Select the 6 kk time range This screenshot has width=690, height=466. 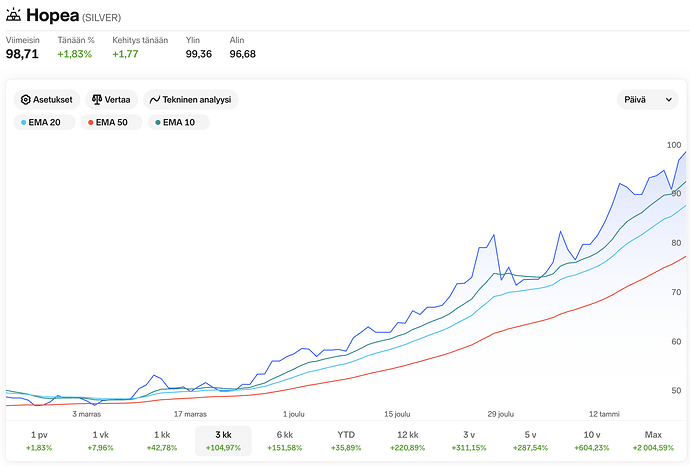(285, 441)
